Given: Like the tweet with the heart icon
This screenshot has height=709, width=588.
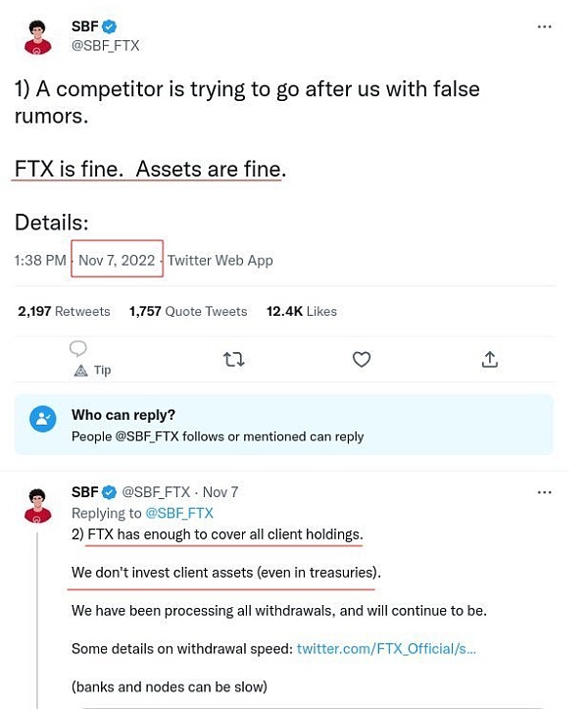Looking at the screenshot, I should (x=362, y=360).
